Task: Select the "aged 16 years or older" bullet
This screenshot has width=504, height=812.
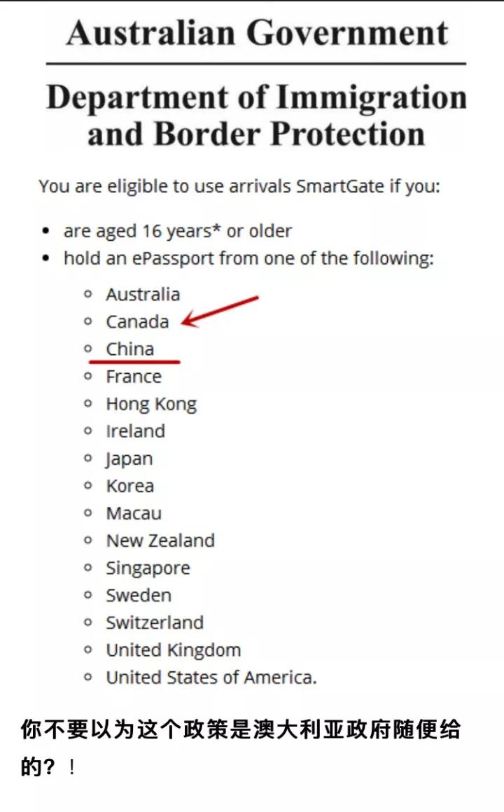Action: [178, 231]
